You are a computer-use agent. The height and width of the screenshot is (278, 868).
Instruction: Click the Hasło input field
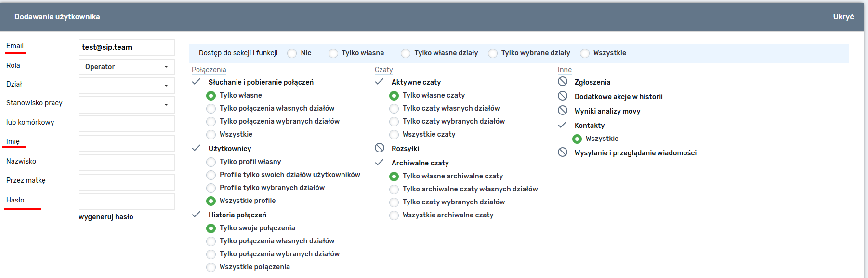tap(126, 202)
